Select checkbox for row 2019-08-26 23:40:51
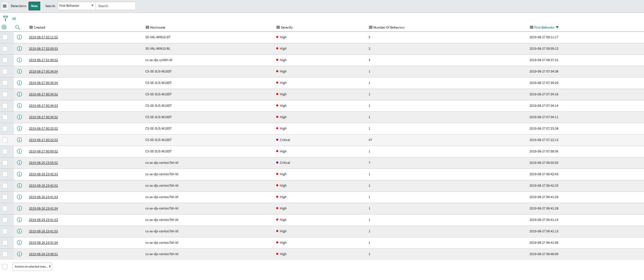This screenshot has width=644, height=280. (x=5, y=254)
